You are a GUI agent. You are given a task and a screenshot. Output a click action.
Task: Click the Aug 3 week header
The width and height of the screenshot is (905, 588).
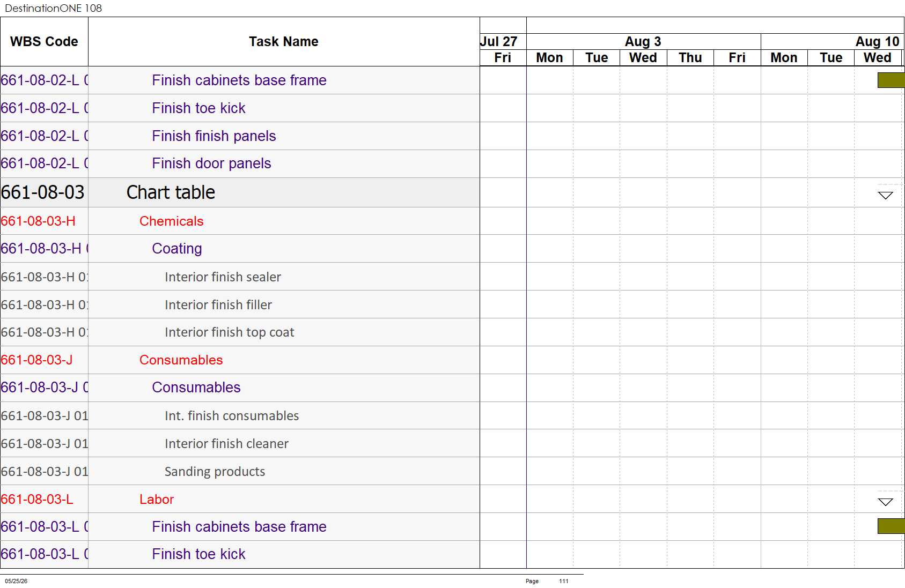[x=643, y=42]
